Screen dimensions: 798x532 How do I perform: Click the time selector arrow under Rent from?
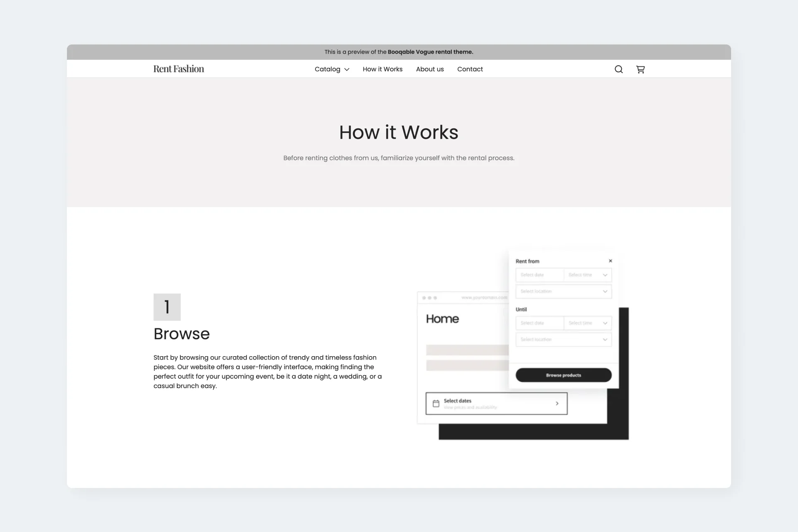(x=604, y=275)
